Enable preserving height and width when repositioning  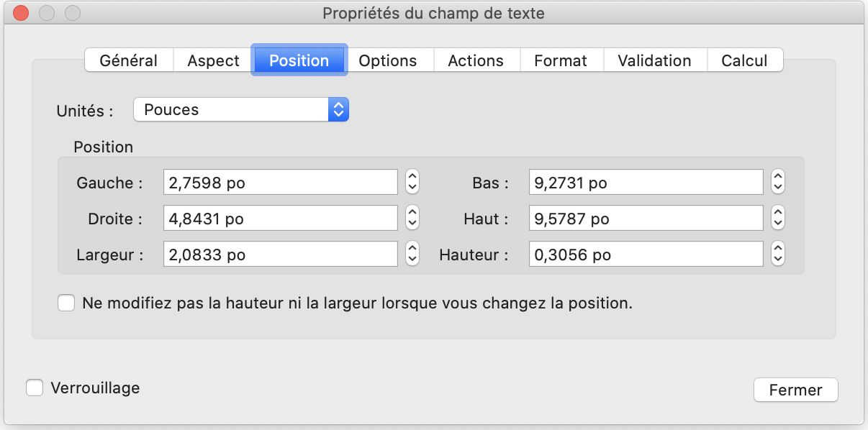(65, 303)
